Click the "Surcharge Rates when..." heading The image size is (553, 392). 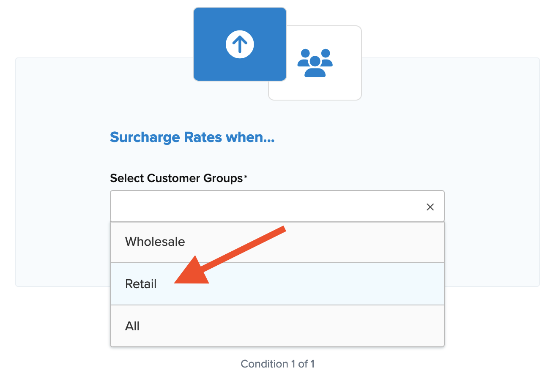(192, 137)
